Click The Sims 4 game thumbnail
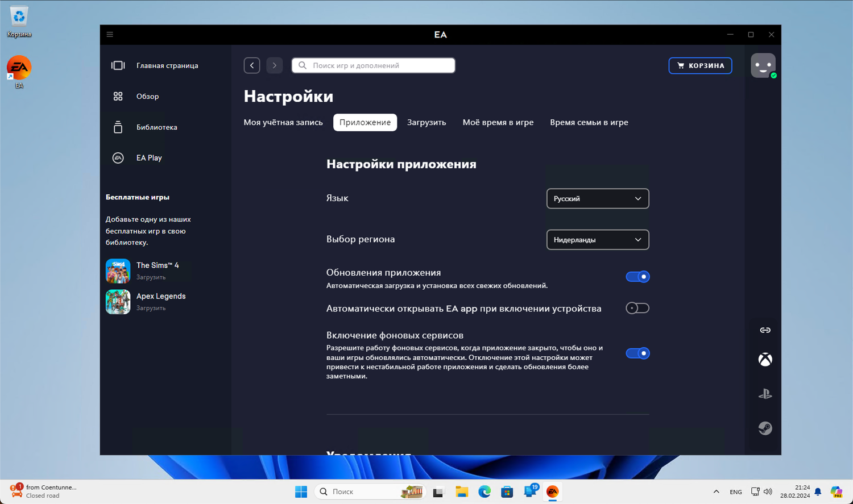The image size is (853, 504). pos(118,271)
